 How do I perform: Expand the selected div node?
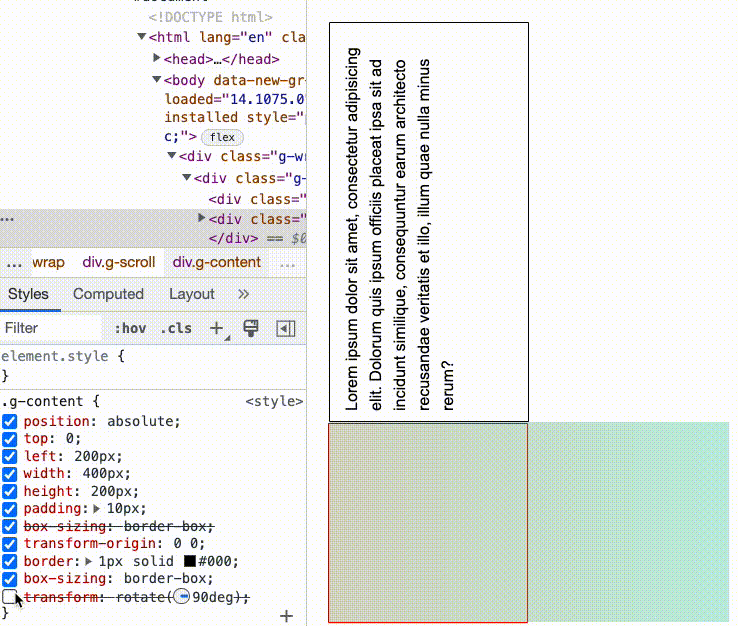[x=201, y=217]
